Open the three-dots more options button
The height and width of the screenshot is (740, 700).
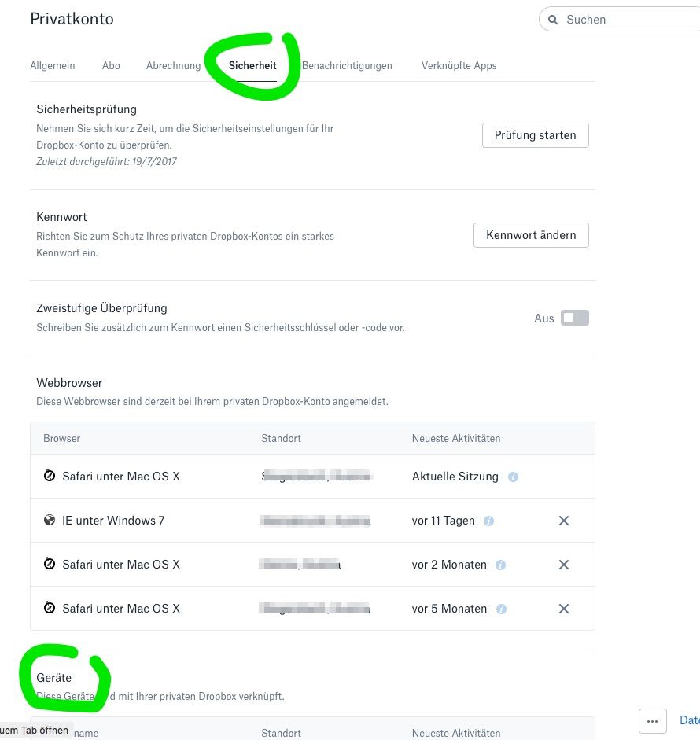[652, 720]
